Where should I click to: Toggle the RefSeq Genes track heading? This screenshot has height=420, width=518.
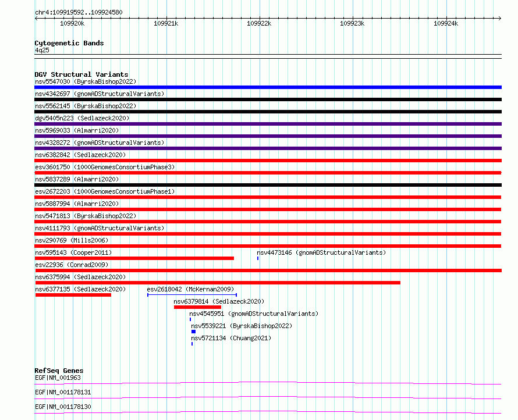pyautogui.click(x=59, y=371)
